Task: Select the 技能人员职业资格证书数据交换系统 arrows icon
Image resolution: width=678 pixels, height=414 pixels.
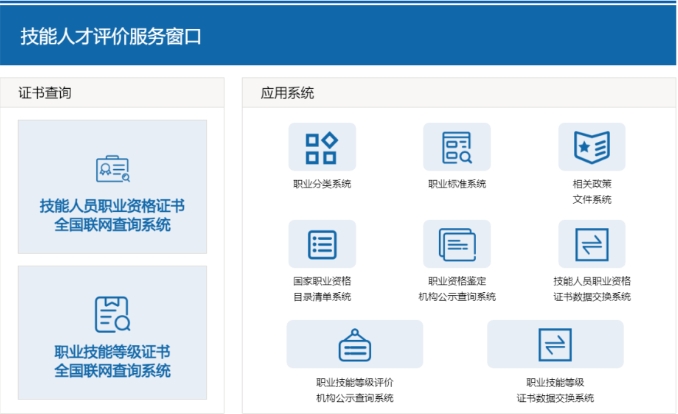Action: (x=591, y=245)
